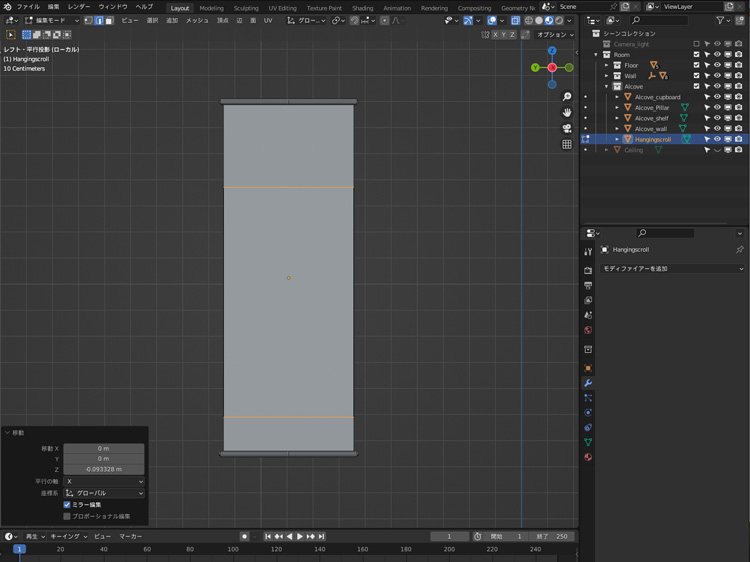
Task: Click the pan hand icon in viewport
Action: [x=567, y=112]
